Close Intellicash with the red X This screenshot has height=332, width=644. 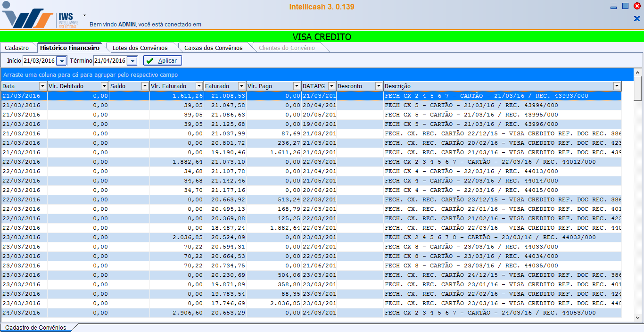(x=637, y=6)
